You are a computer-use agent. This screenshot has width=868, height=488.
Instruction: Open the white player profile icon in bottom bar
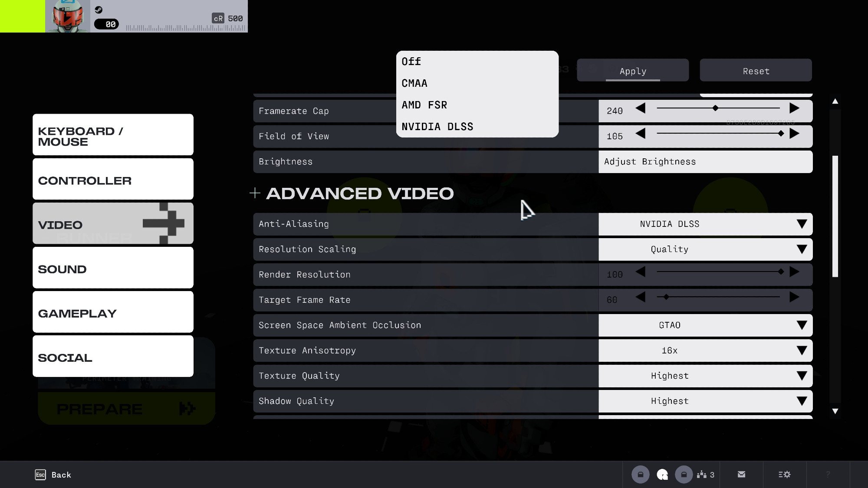coord(662,475)
